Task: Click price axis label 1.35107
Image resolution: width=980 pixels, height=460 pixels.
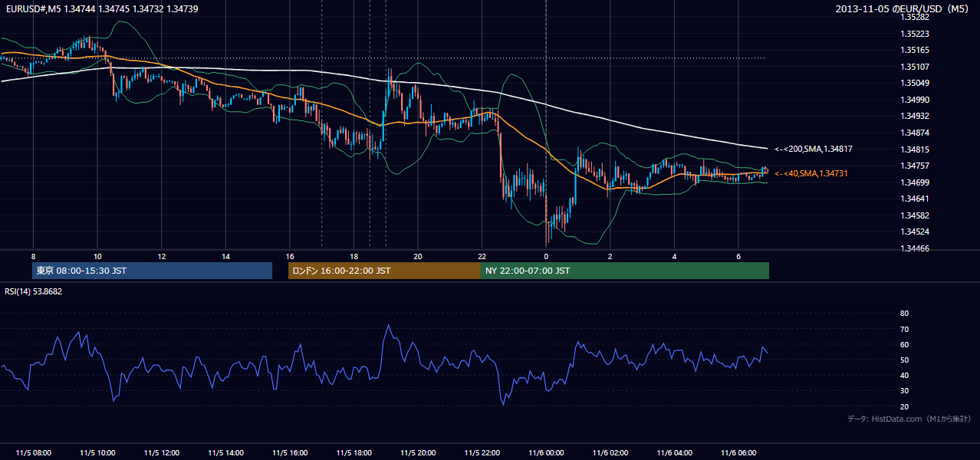Action: 915,67
